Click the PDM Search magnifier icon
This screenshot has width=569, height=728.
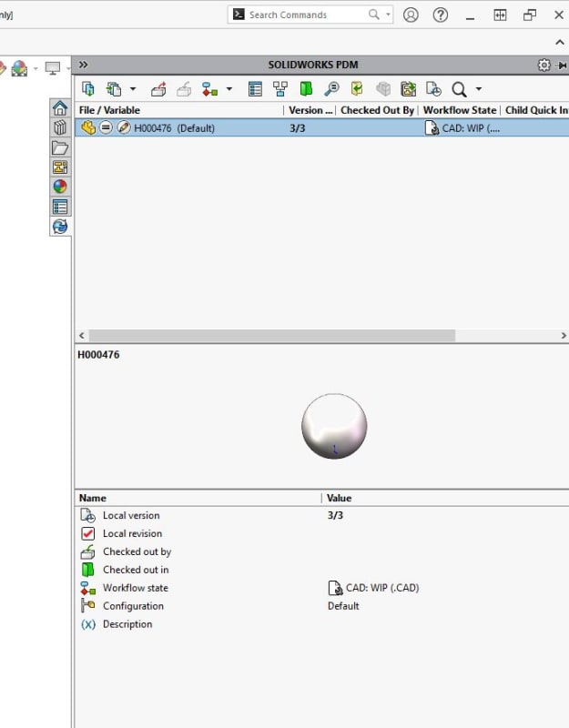(459, 88)
